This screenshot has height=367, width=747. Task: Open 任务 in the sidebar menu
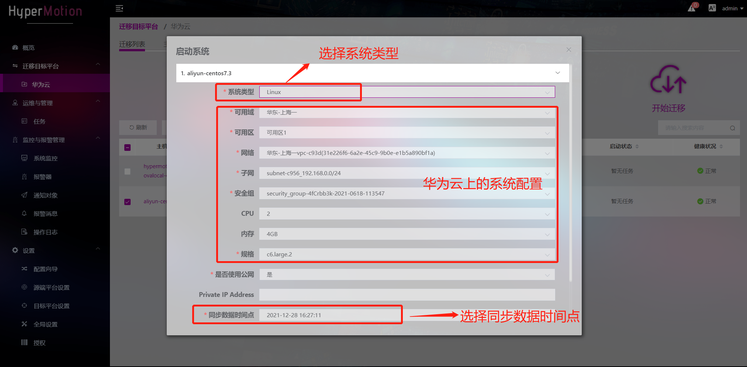click(x=40, y=122)
